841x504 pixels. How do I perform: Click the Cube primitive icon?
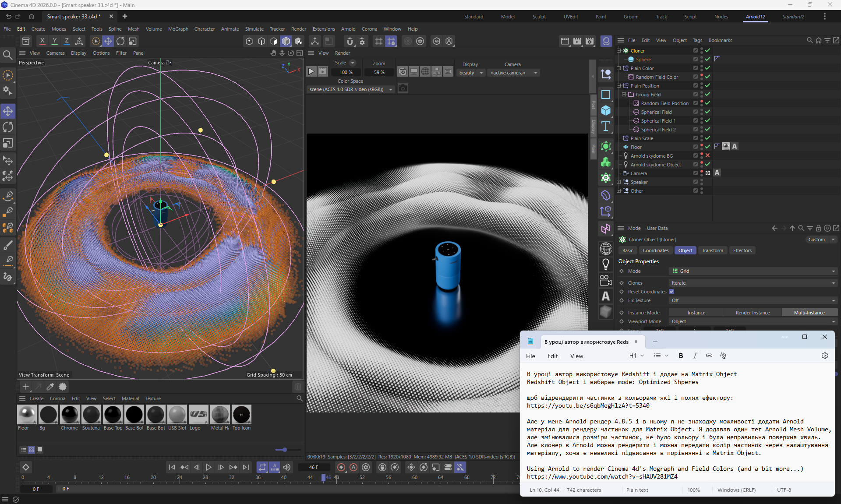click(x=606, y=110)
